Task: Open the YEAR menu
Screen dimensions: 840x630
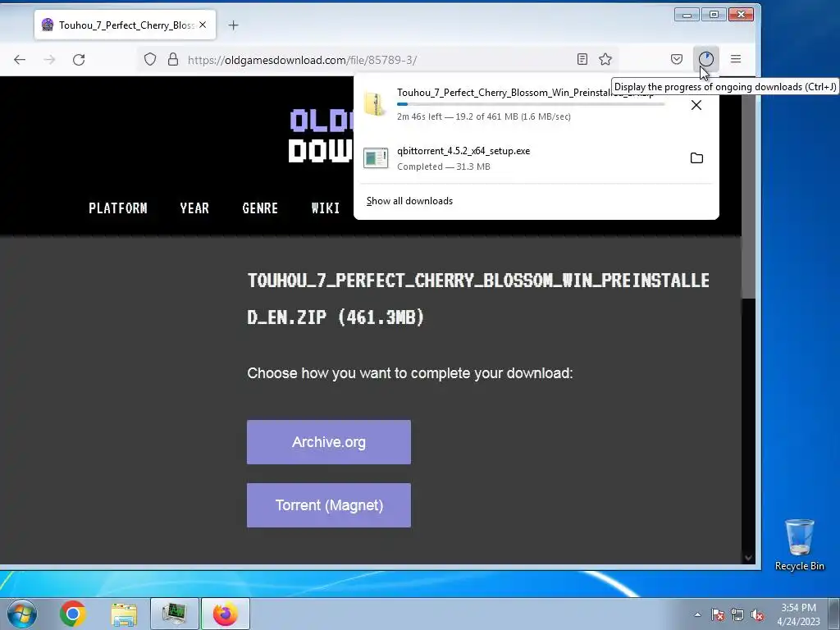Action: 194,208
